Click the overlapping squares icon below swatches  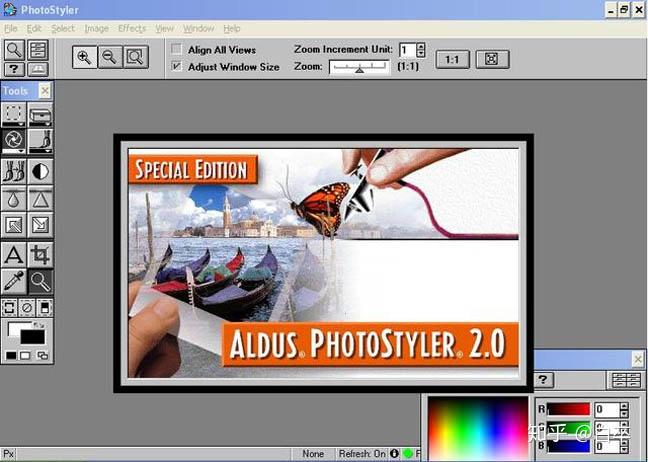point(42,355)
